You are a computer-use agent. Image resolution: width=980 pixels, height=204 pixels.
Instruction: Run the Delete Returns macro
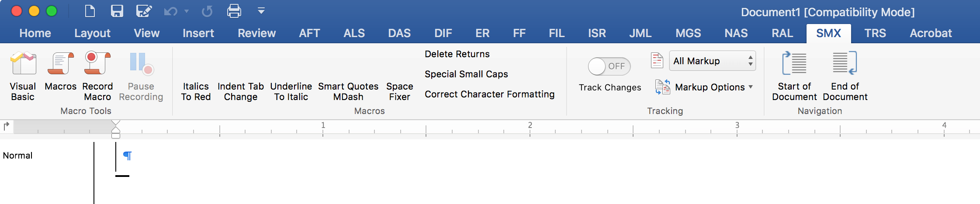tap(457, 54)
